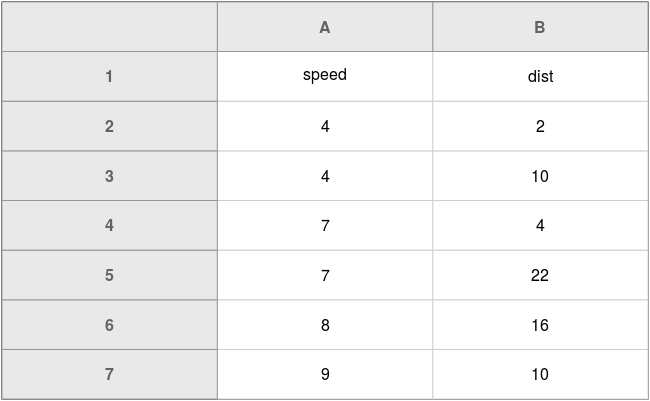Select cell A3 in the speed column
This screenshot has height=401, width=650.
tap(325, 176)
